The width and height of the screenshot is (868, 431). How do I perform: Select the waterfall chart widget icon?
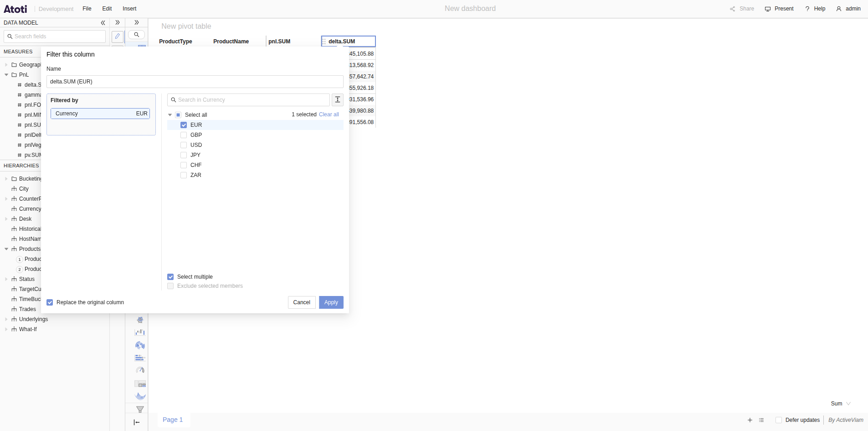pyautogui.click(x=140, y=332)
